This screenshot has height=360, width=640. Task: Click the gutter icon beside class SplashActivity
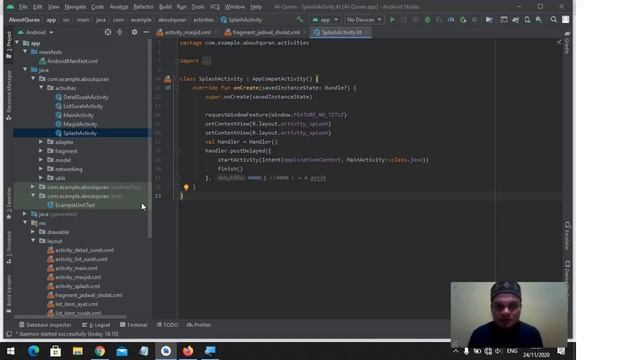168,79
